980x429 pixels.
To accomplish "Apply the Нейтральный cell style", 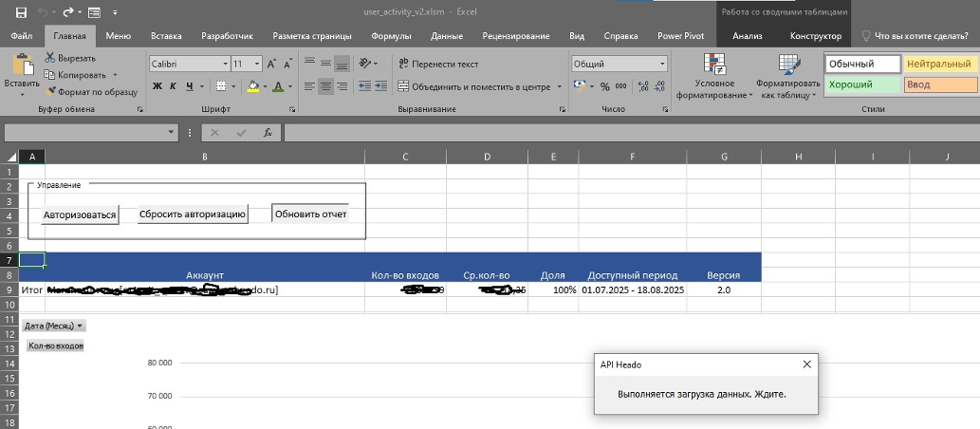I will [940, 64].
